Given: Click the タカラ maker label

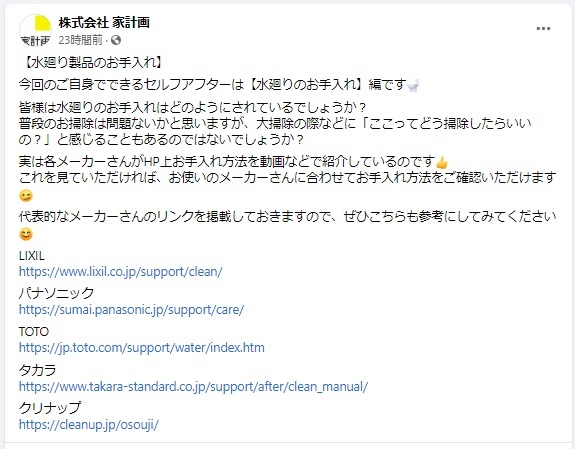Looking at the screenshot, I should [x=37, y=370].
